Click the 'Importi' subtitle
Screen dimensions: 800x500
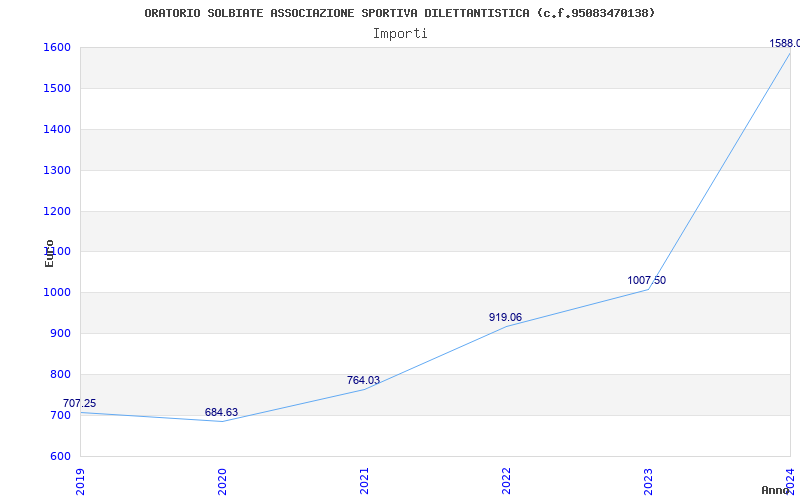(x=400, y=34)
